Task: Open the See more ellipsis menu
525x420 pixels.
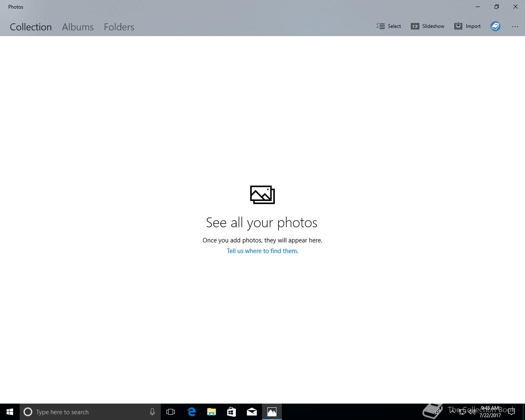Action: coord(515,27)
